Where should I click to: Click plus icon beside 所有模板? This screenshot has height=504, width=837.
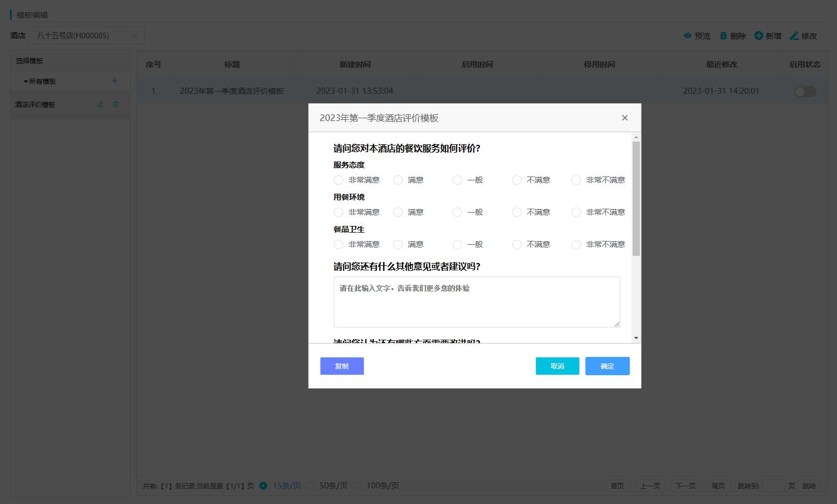pos(114,81)
